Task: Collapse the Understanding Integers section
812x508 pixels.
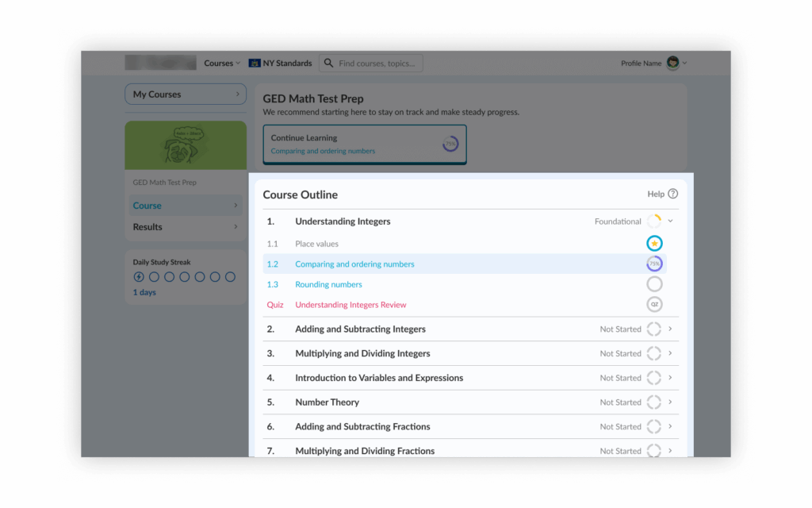Action: click(670, 221)
